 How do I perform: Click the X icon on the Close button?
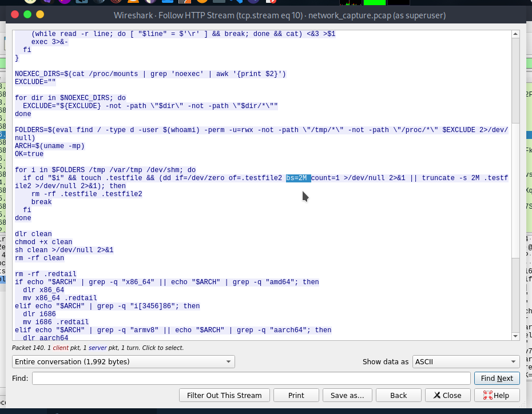[436, 395]
